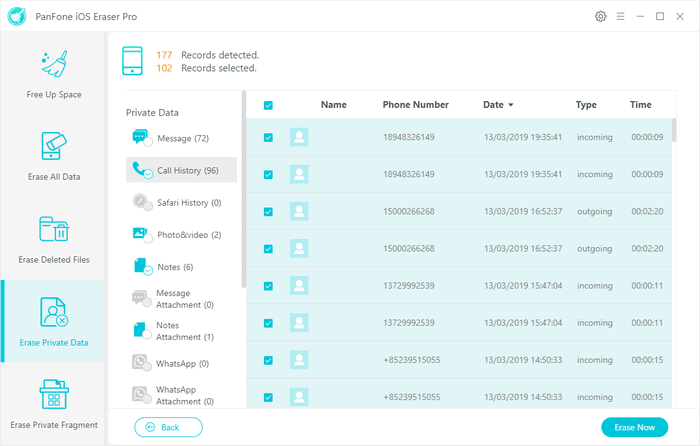
Task: Select the Erase All Data icon
Action: pyautogui.click(x=54, y=146)
